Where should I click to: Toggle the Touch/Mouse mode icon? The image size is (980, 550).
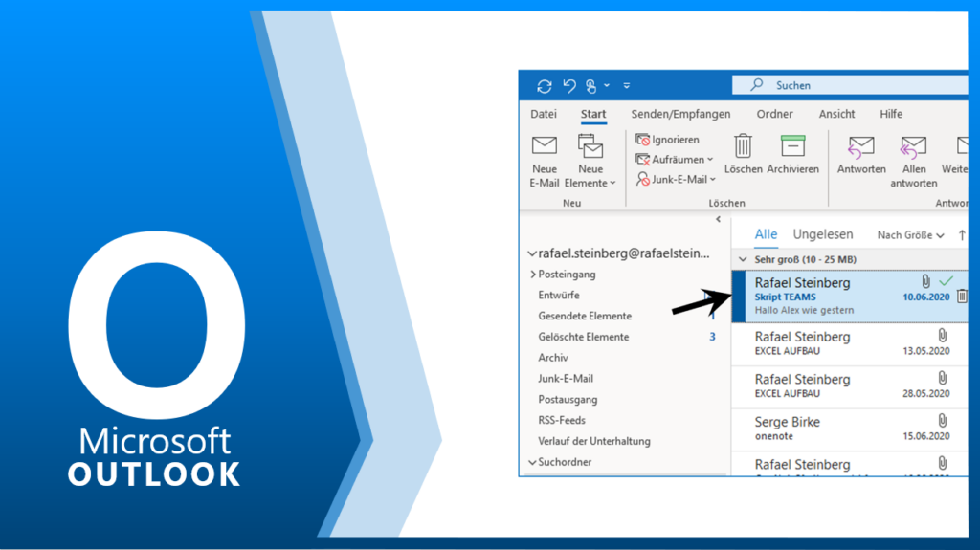click(x=590, y=86)
